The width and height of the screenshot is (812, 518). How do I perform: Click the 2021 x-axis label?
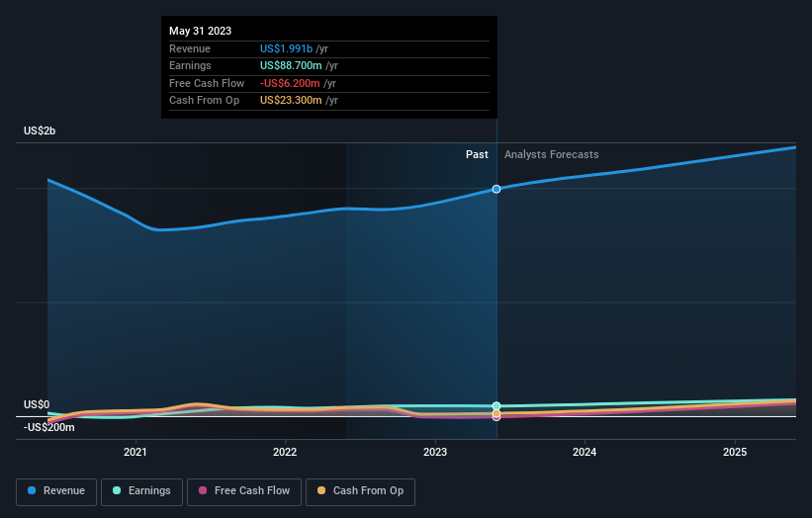[135, 452]
